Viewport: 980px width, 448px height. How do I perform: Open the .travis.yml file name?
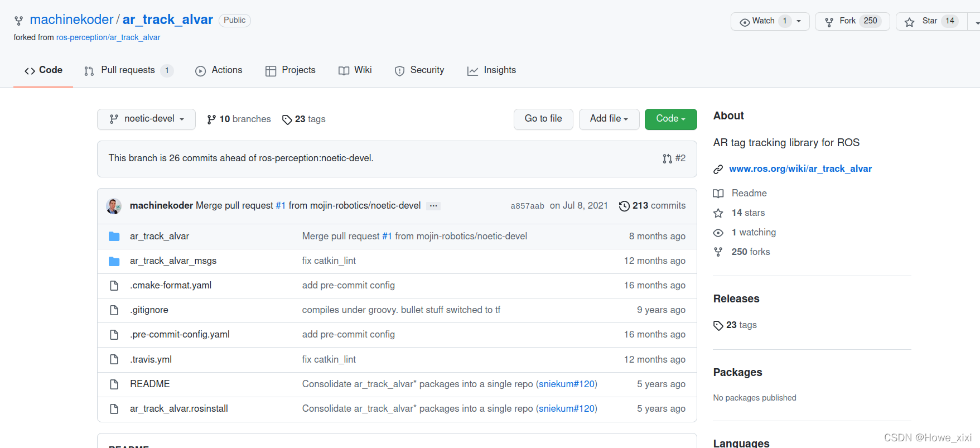[151, 360]
